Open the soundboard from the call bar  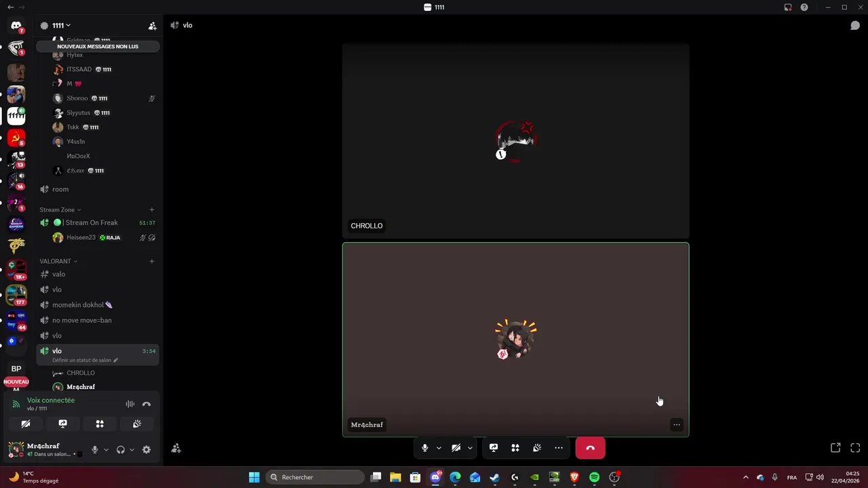coord(537,448)
